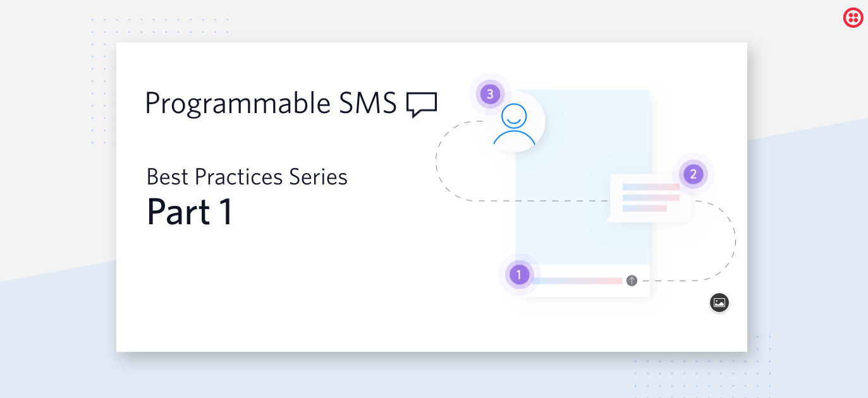The image size is (868, 398).
Task: Select the purple step 3 badge
Action: coord(489,94)
